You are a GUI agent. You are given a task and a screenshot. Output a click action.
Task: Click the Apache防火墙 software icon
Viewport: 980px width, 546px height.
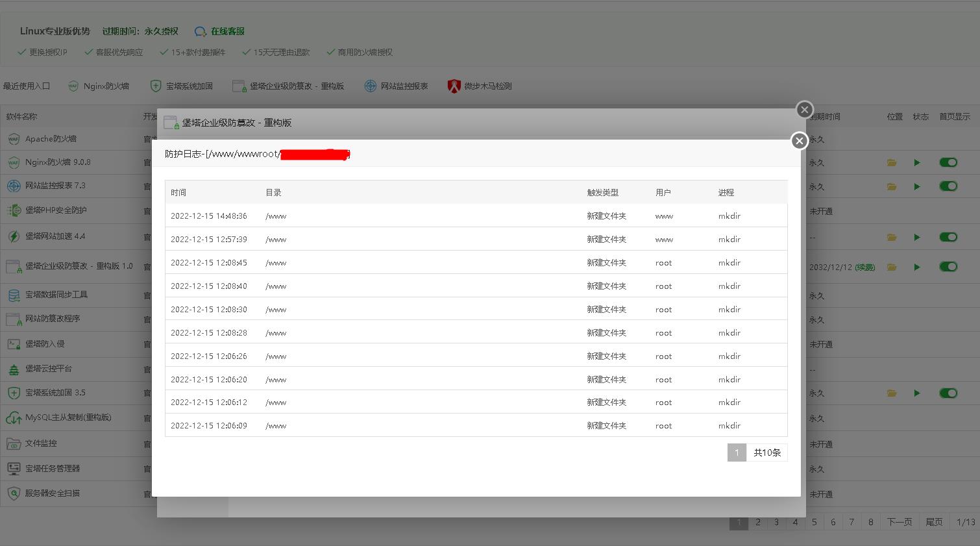point(14,139)
